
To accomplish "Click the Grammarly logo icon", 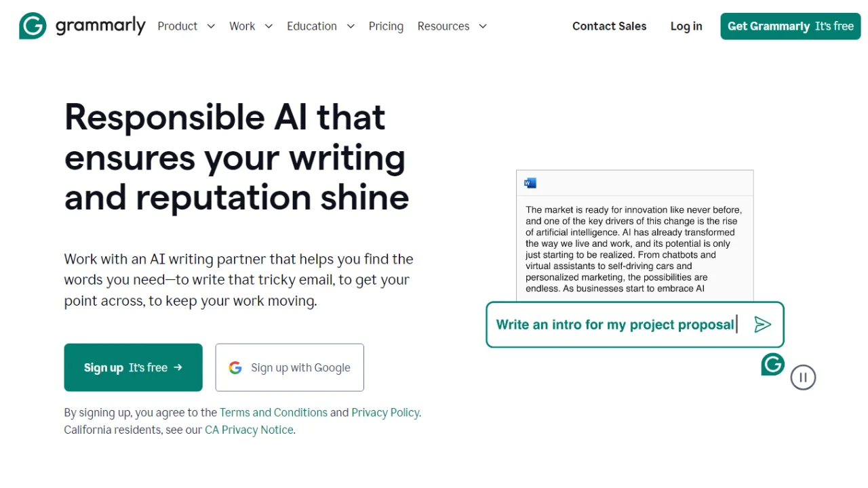I will tap(32, 25).
